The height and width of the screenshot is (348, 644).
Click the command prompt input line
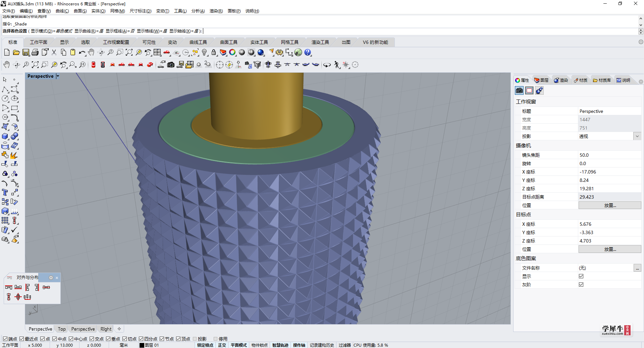(320, 31)
